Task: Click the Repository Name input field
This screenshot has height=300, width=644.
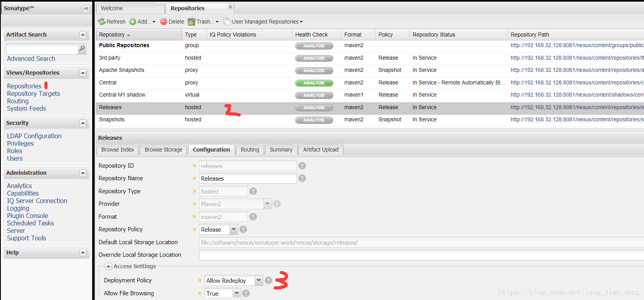Action: coord(248,178)
